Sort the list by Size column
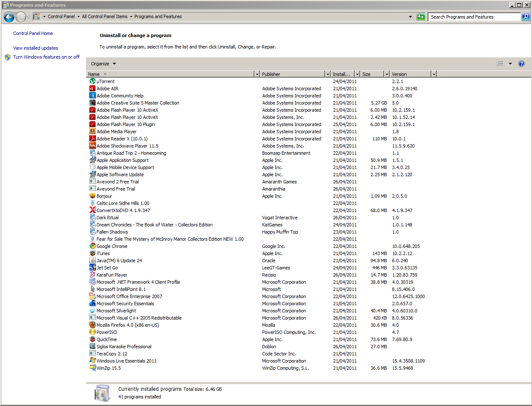 (372, 74)
